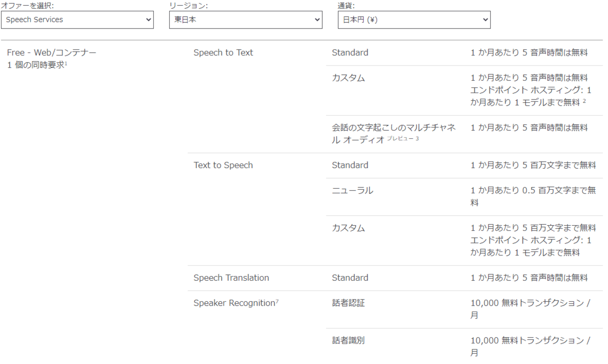Click the Free - Web/コンテナー tier heading
This screenshot has height=364, width=608.
tap(51, 53)
